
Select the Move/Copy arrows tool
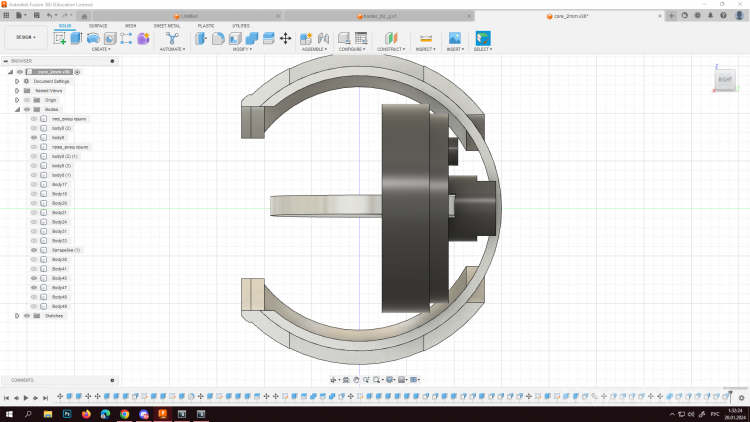285,38
